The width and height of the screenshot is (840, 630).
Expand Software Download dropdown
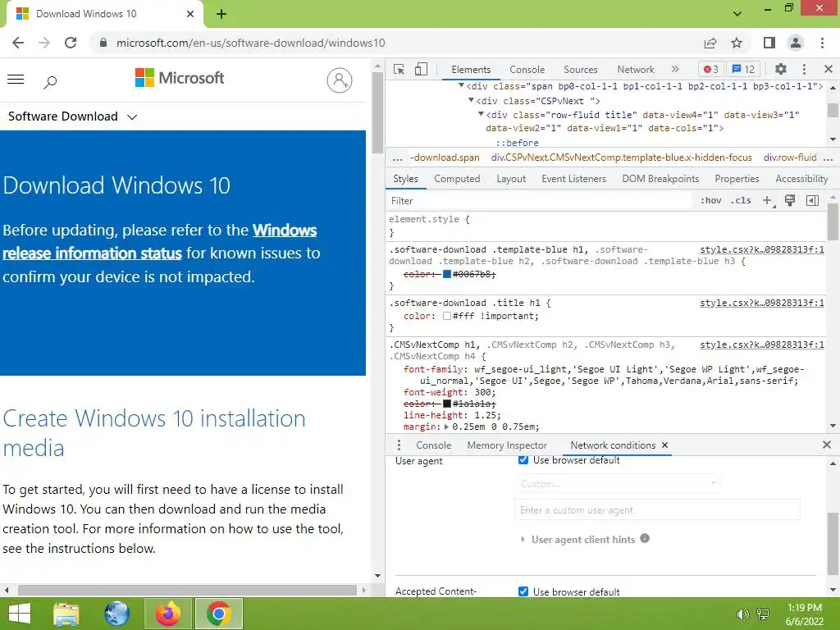coord(132,116)
